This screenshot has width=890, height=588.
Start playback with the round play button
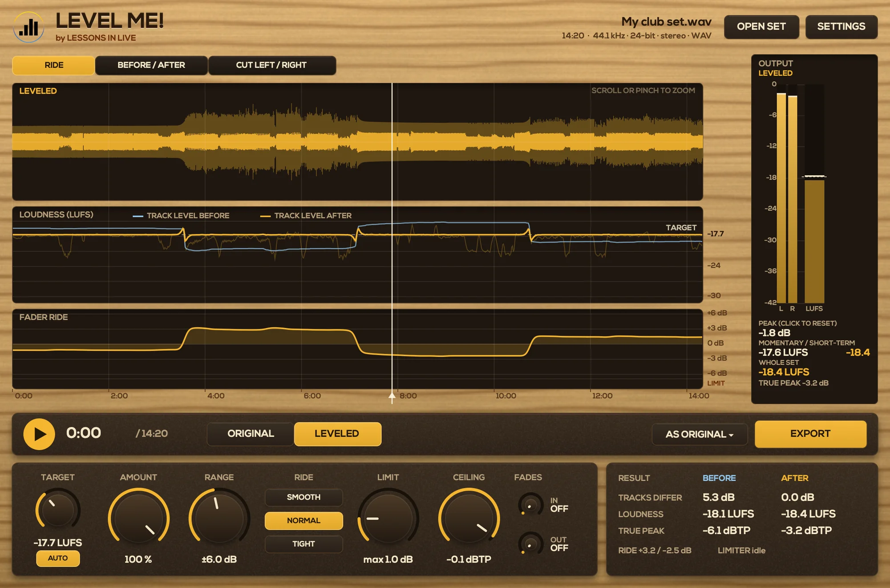(39, 434)
